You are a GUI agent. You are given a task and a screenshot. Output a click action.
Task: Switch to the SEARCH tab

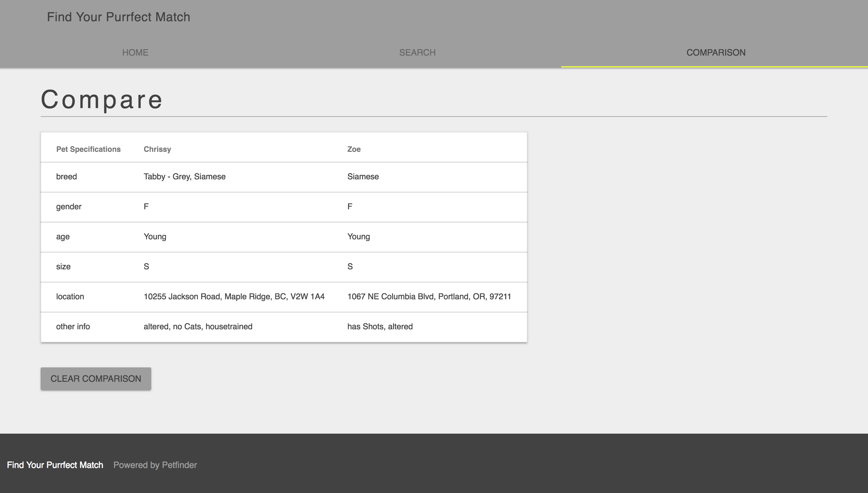417,52
